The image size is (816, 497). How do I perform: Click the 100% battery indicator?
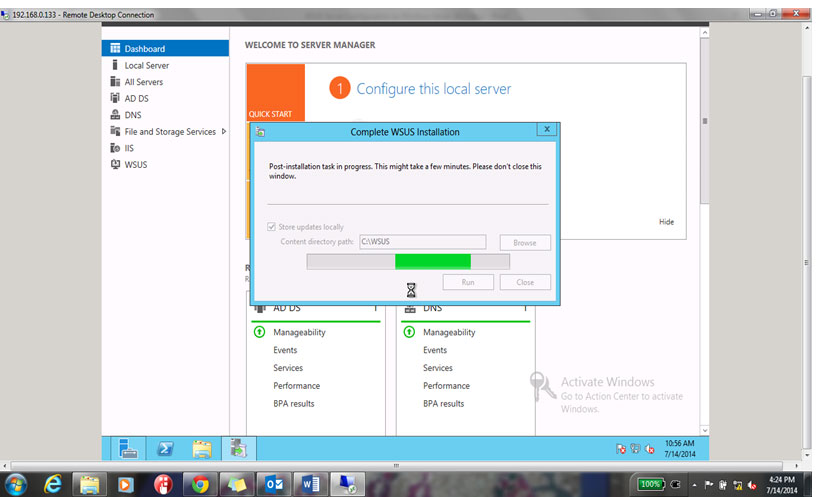(651, 485)
